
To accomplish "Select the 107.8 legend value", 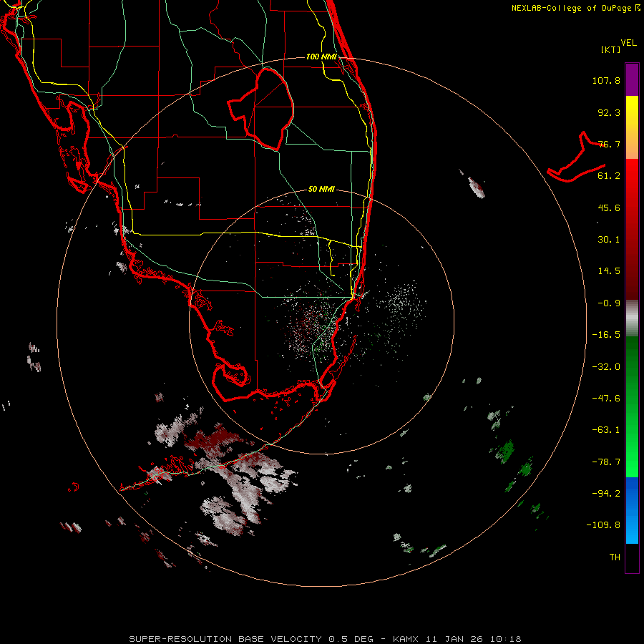I will [606, 80].
